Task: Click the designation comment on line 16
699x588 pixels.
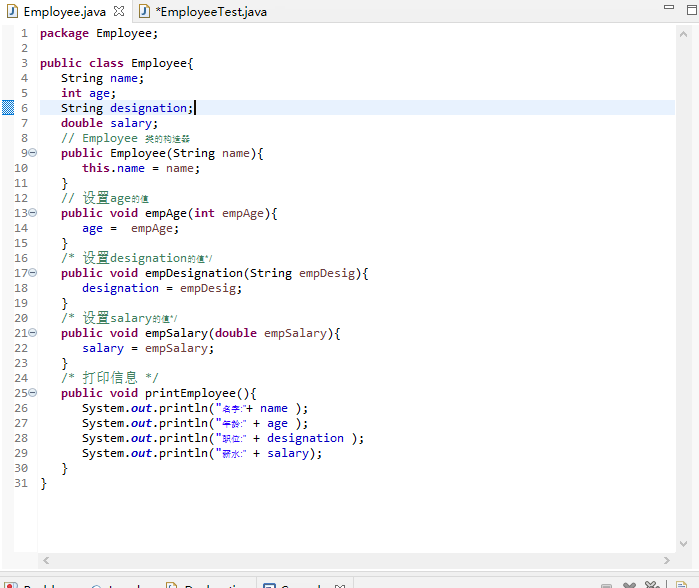Action: [137, 258]
